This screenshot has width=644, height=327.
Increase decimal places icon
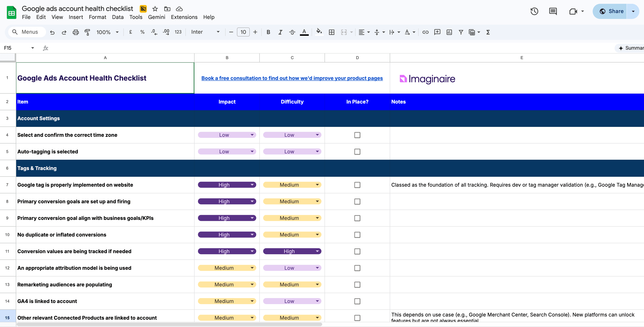coord(166,32)
